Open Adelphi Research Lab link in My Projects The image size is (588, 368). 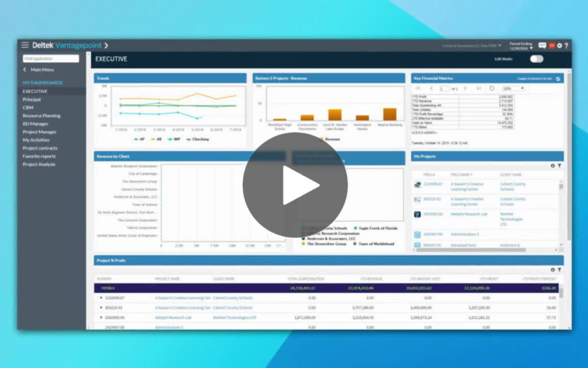click(x=469, y=214)
